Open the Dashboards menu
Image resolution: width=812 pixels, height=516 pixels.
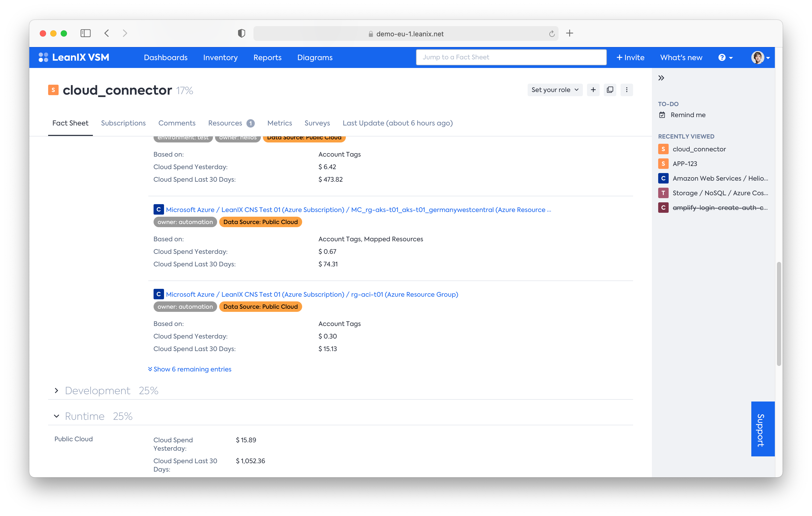pos(166,58)
